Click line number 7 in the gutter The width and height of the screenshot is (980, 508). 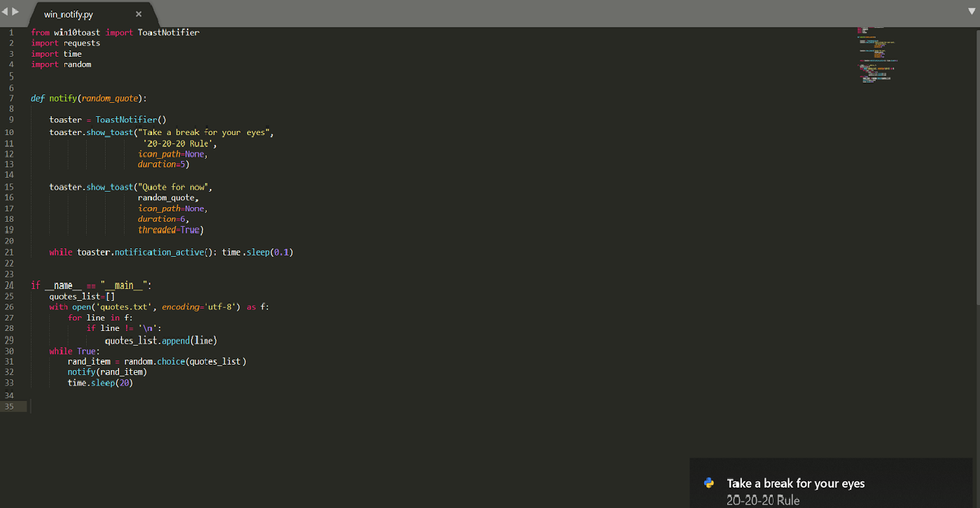point(11,99)
